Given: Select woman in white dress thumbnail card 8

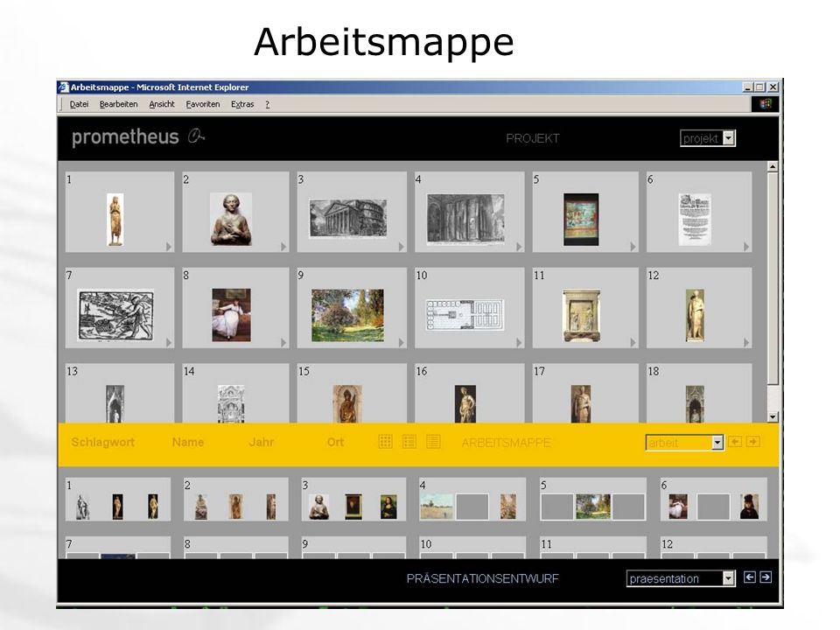Looking at the screenshot, I should [231, 315].
